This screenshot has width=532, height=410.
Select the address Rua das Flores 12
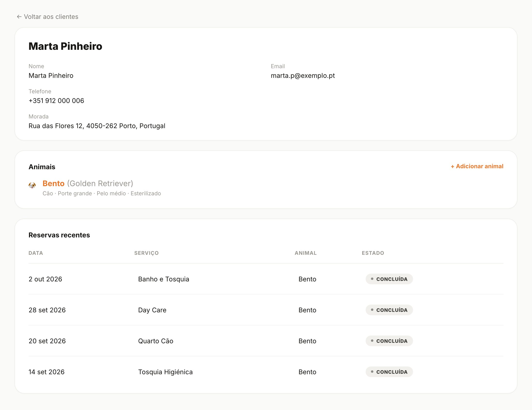[x=97, y=126]
